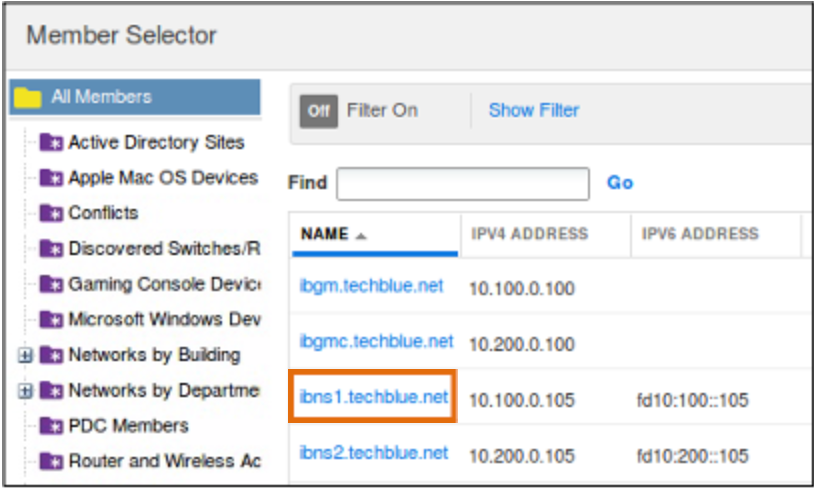Click the Gaming Console Devices folder icon
Image resolution: width=814 pixels, height=490 pixels.
51,284
